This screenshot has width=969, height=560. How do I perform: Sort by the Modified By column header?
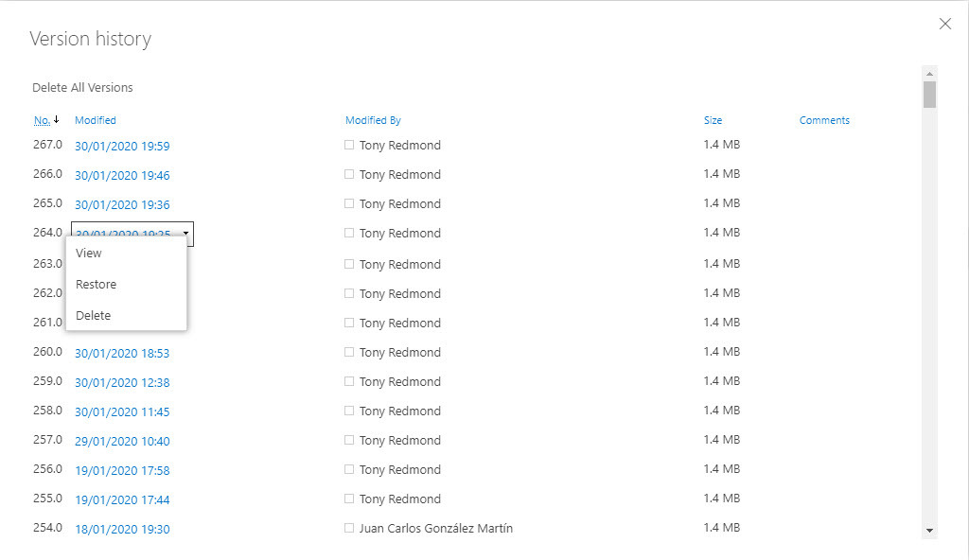click(x=373, y=120)
